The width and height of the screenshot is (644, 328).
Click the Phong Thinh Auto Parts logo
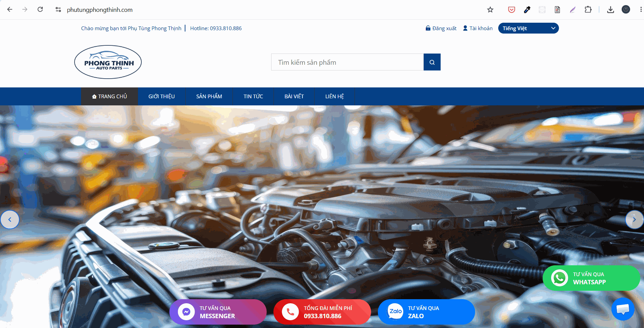pos(108,62)
